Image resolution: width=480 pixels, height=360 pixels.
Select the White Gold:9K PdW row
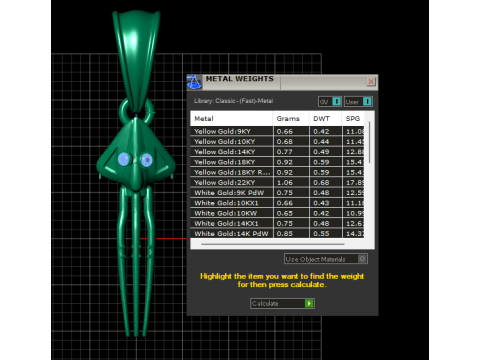pyautogui.click(x=277, y=193)
